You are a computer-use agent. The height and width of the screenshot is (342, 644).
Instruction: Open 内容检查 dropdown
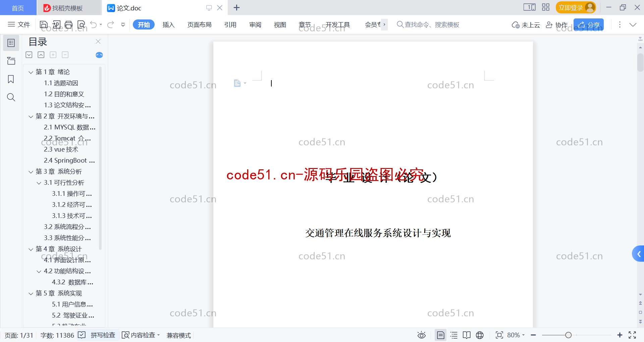[141, 335]
